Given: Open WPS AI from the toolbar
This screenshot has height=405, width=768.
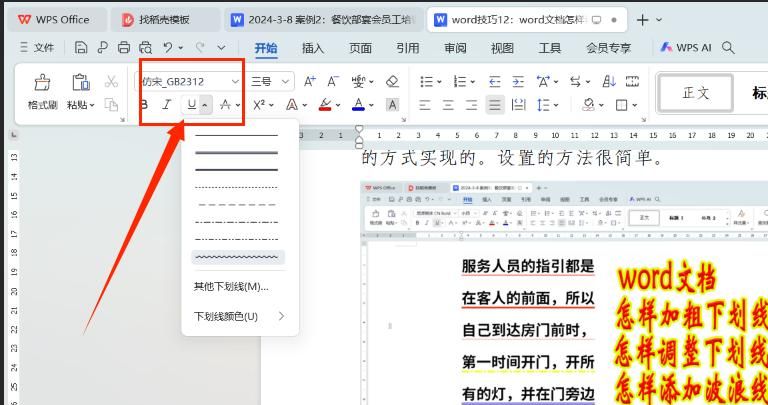Looking at the screenshot, I should point(685,48).
